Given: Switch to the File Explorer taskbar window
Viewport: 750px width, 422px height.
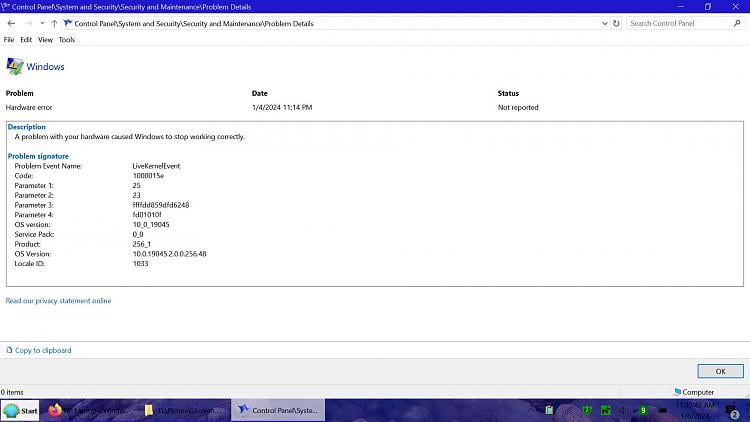Looking at the screenshot, I should click(184, 411).
